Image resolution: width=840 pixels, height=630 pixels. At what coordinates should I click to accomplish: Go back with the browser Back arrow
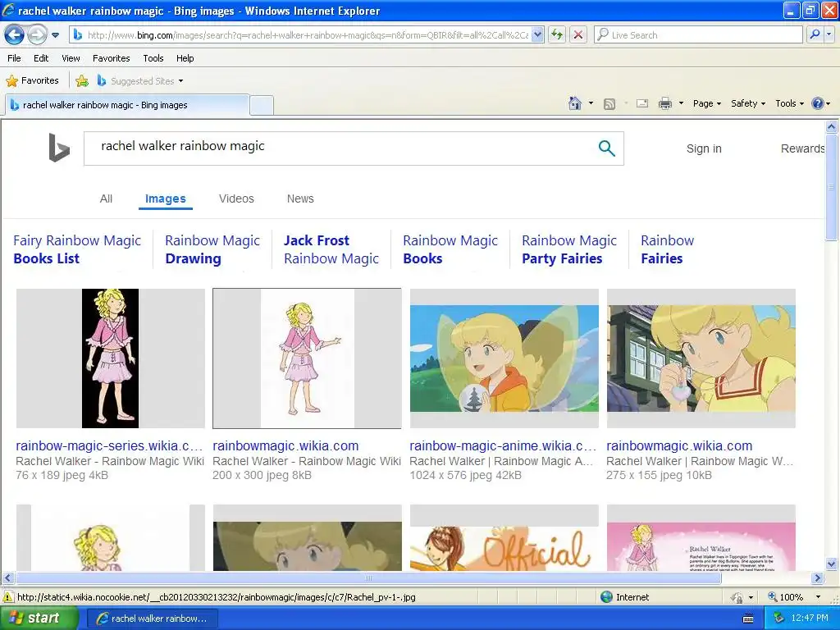[15, 35]
